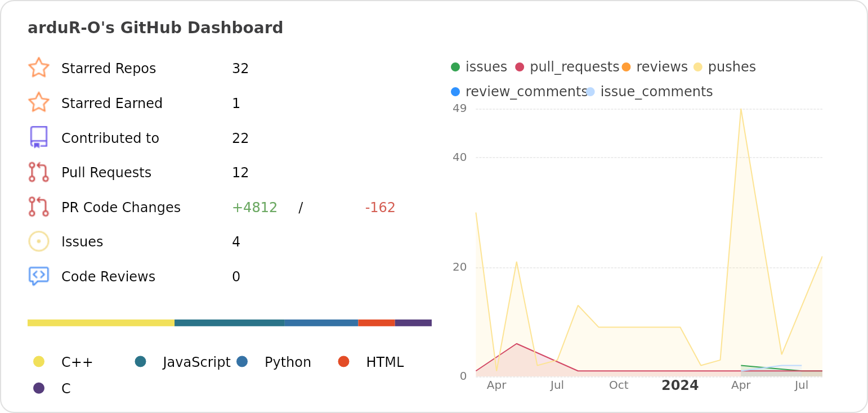Click the Issues stat label

[82, 242]
